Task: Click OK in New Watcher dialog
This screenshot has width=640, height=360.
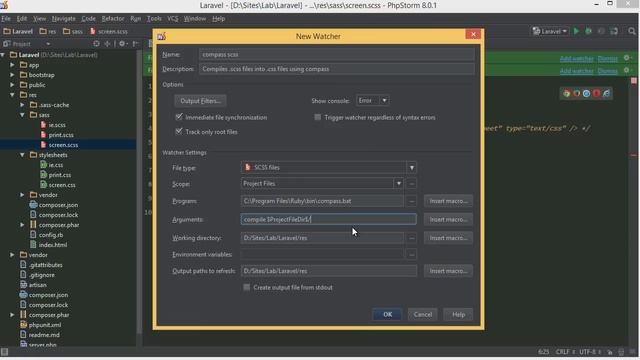Action: coord(387,314)
